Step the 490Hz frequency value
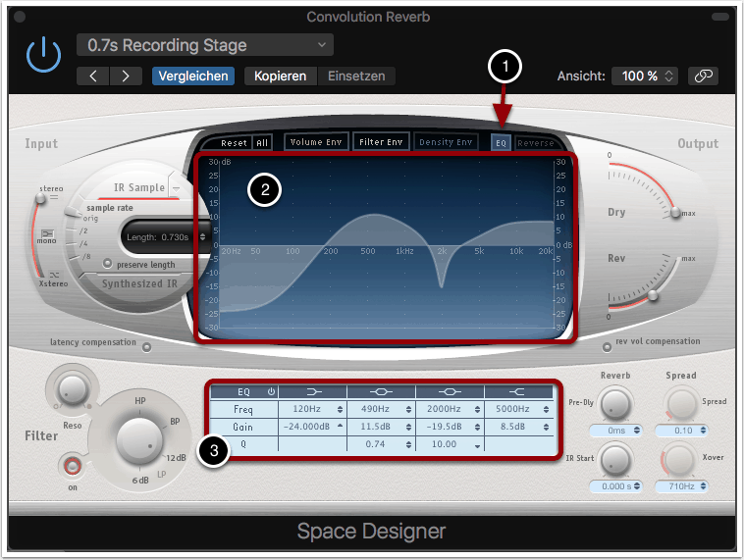Viewport: 744px width, 560px height. pyautogui.click(x=408, y=409)
